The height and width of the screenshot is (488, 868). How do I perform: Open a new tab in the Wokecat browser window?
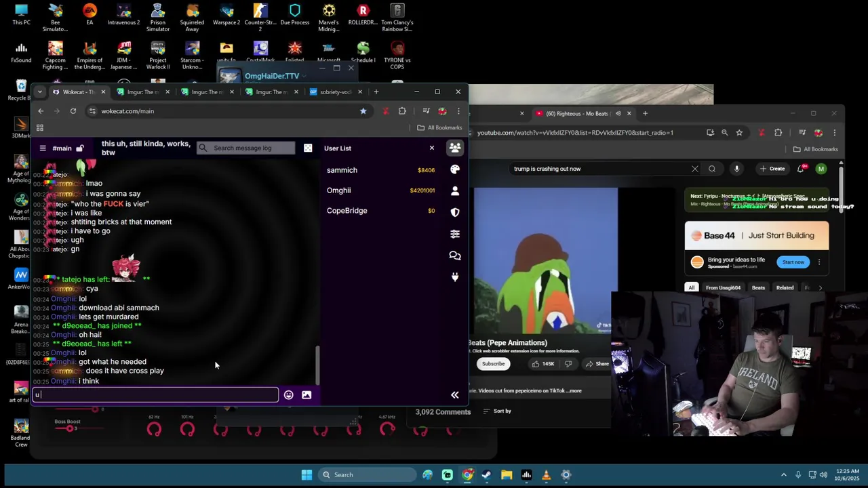click(376, 91)
